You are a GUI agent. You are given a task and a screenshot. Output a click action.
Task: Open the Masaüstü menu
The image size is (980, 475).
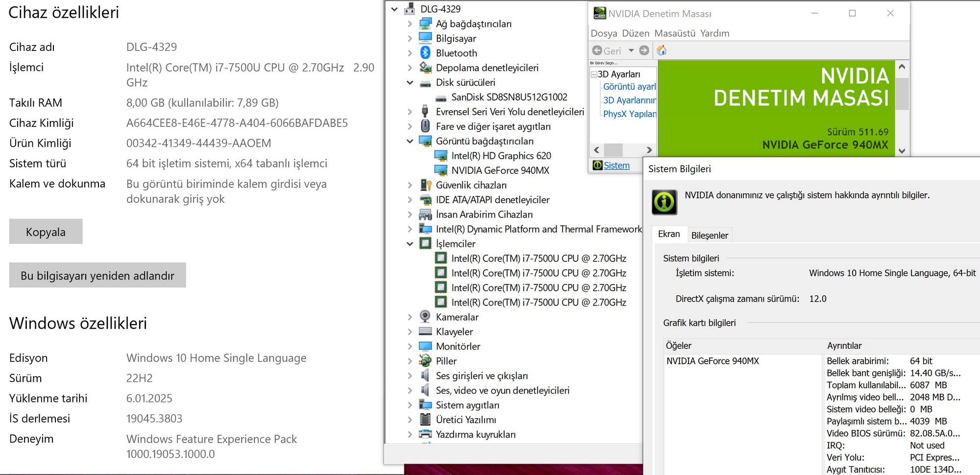(x=675, y=33)
